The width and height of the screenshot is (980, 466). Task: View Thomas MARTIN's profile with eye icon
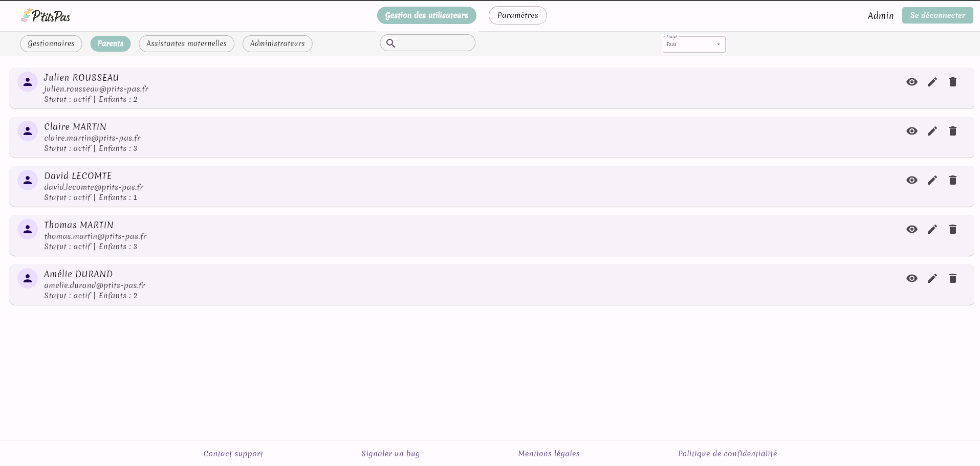pyautogui.click(x=911, y=229)
